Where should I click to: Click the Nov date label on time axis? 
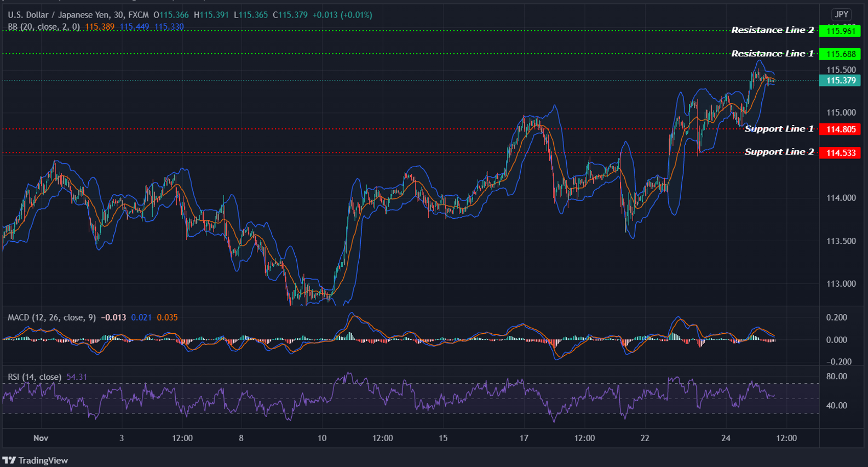coord(41,438)
